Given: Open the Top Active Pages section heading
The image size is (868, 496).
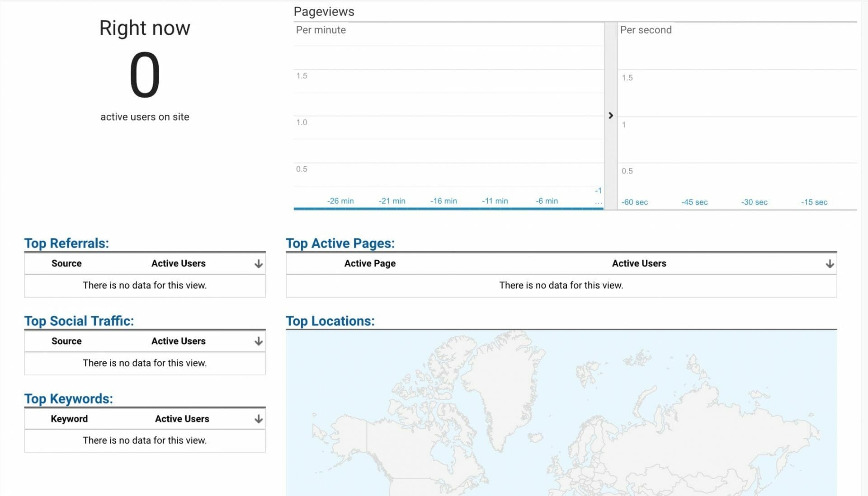Looking at the screenshot, I should [340, 243].
